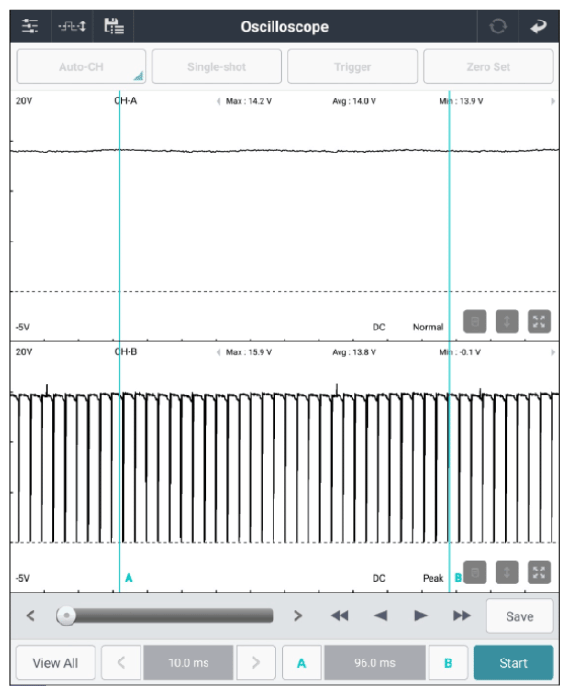Click the View All button
Viewport: 569px width, 695px height.
[x=55, y=663]
